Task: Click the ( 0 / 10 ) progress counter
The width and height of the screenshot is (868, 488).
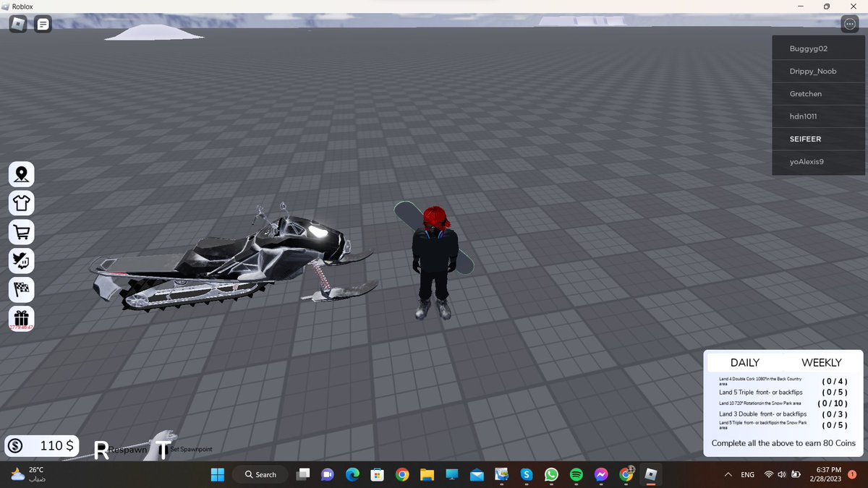Action: click(832, 403)
